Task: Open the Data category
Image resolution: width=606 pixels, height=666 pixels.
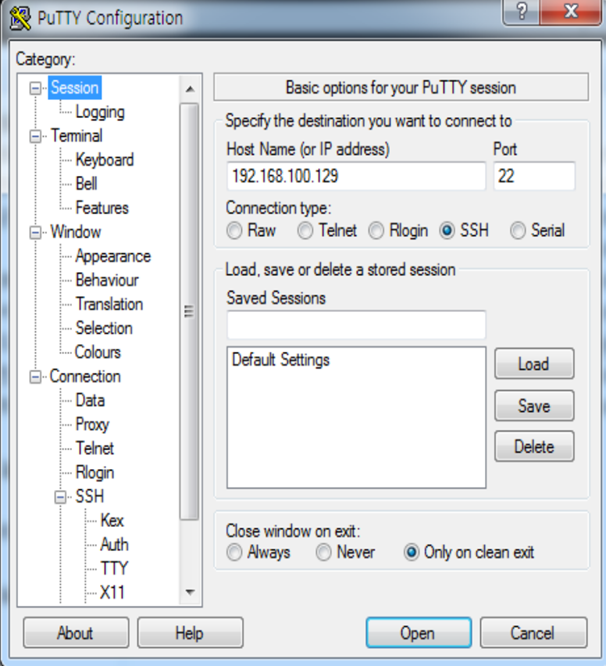Action: click(90, 401)
